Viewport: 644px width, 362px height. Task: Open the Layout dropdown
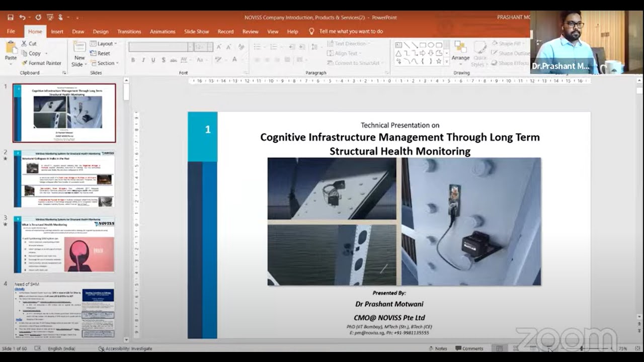(x=103, y=44)
